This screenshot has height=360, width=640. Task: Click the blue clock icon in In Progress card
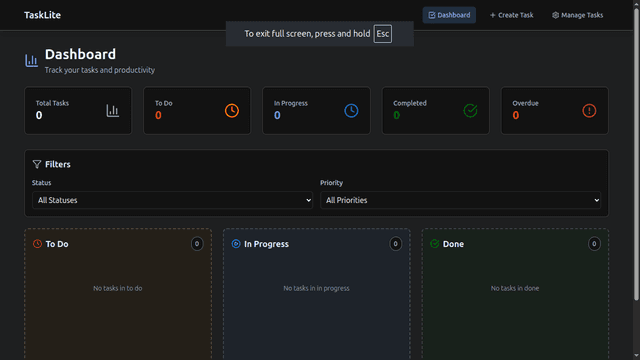(x=351, y=111)
